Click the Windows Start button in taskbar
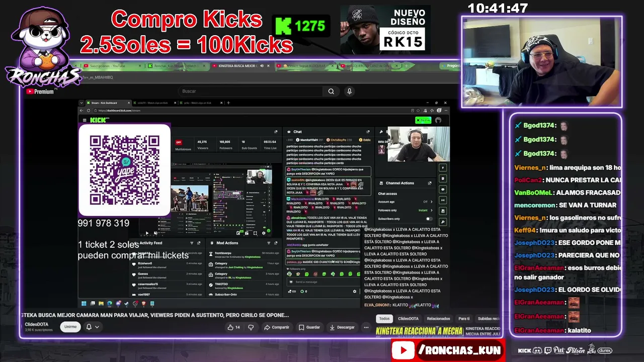This screenshot has width=644, height=362. pyautogui.click(x=84, y=303)
